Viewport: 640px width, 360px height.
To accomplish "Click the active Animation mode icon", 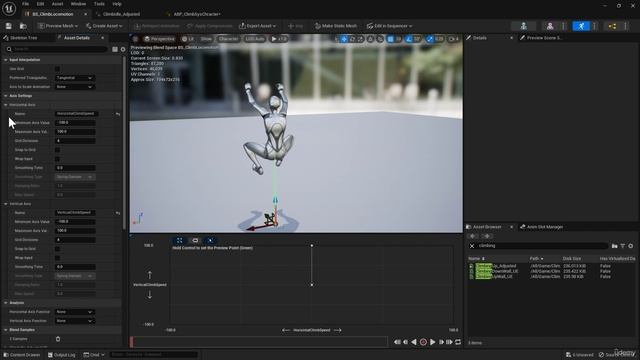I will coord(581,26).
